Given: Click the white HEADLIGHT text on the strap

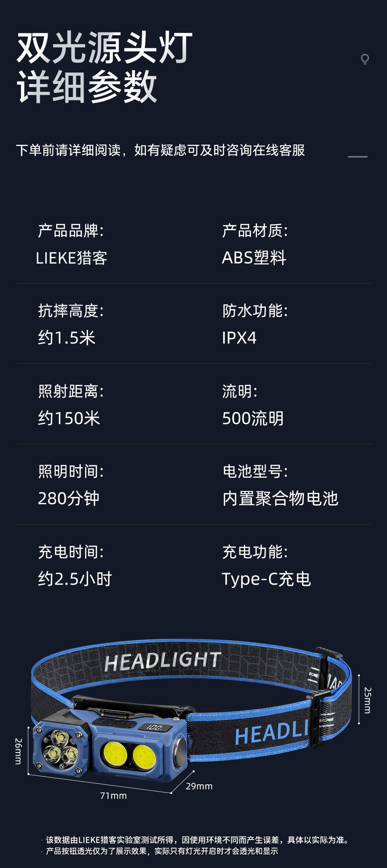Looking at the screenshot, I should (163, 660).
